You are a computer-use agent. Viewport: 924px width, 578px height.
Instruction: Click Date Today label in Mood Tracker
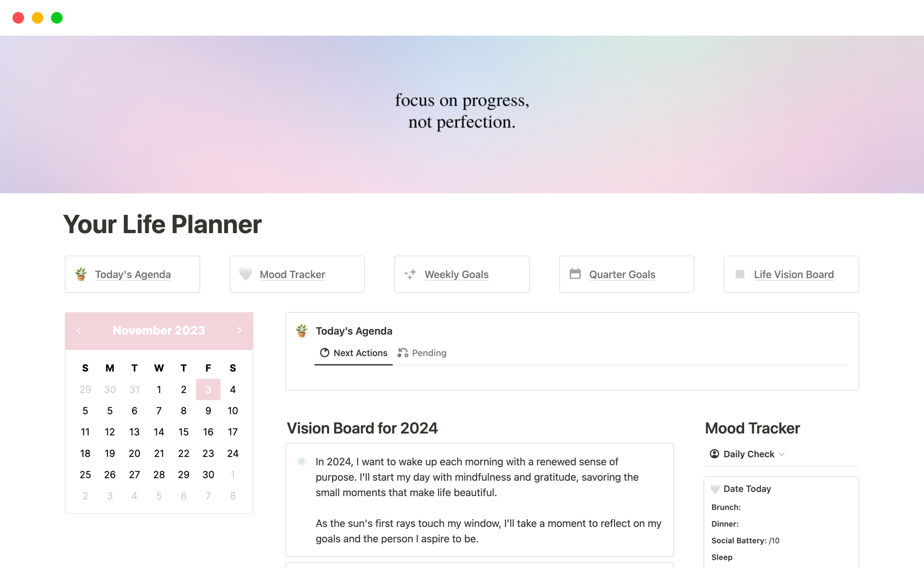click(747, 488)
